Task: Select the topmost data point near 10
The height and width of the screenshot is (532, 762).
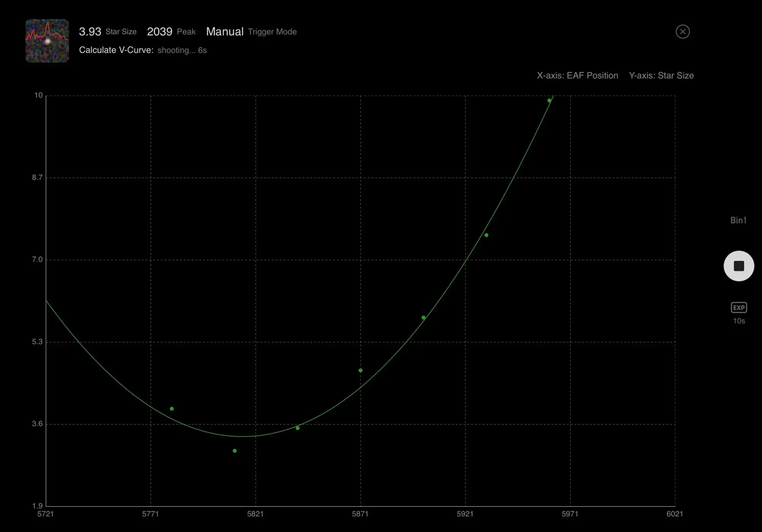Action: point(549,101)
